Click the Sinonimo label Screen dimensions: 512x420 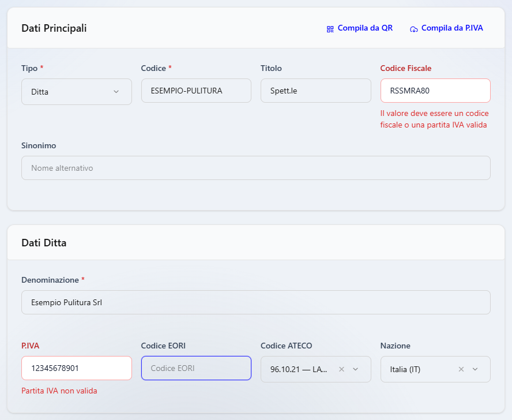tap(39, 145)
